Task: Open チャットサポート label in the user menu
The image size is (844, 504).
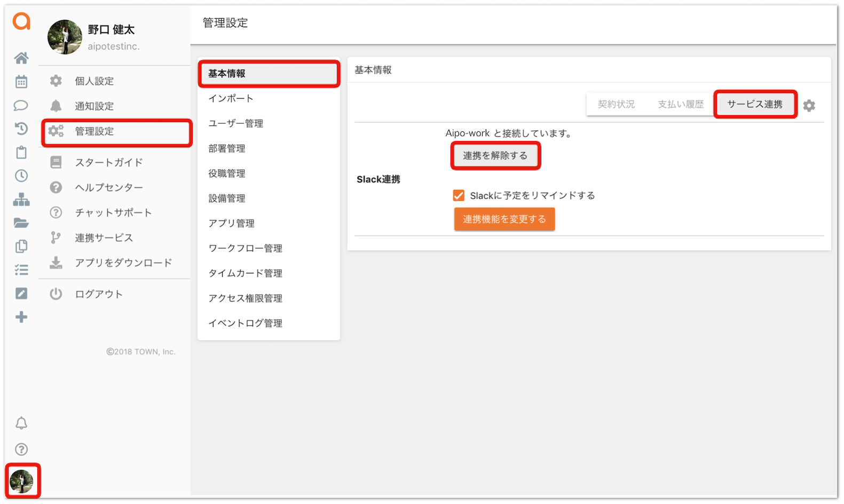Action: [x=114, y=212]
